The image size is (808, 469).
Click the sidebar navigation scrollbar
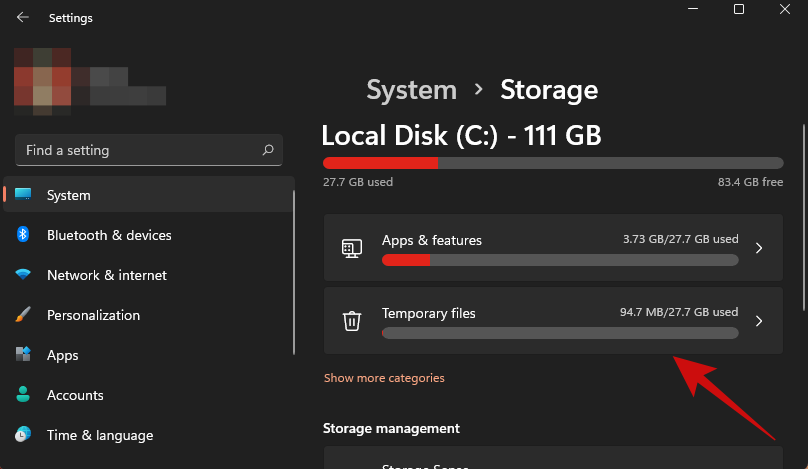click(x=293, y=270)
